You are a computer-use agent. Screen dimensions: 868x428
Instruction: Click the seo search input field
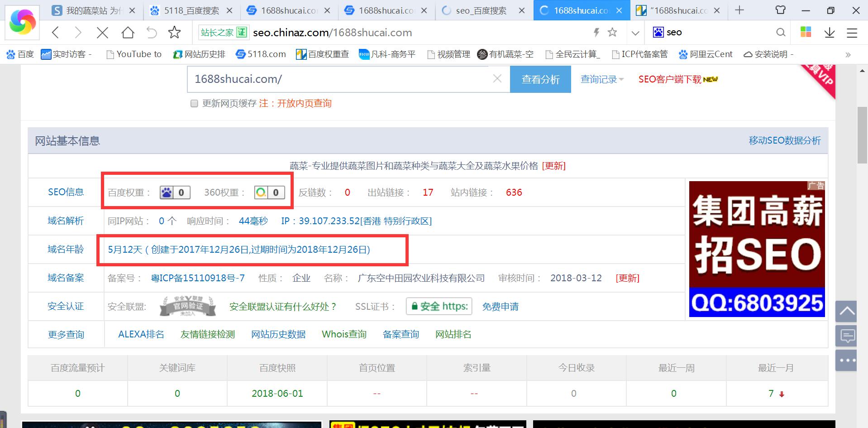point(706,32)
